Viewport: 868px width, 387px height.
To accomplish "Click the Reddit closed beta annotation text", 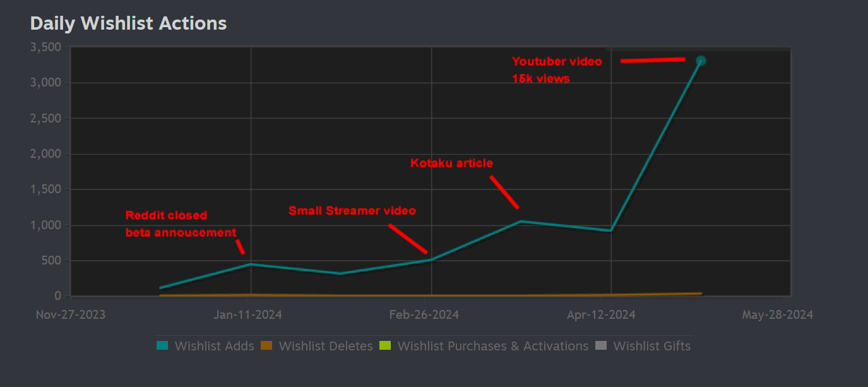I will [181, 224].
